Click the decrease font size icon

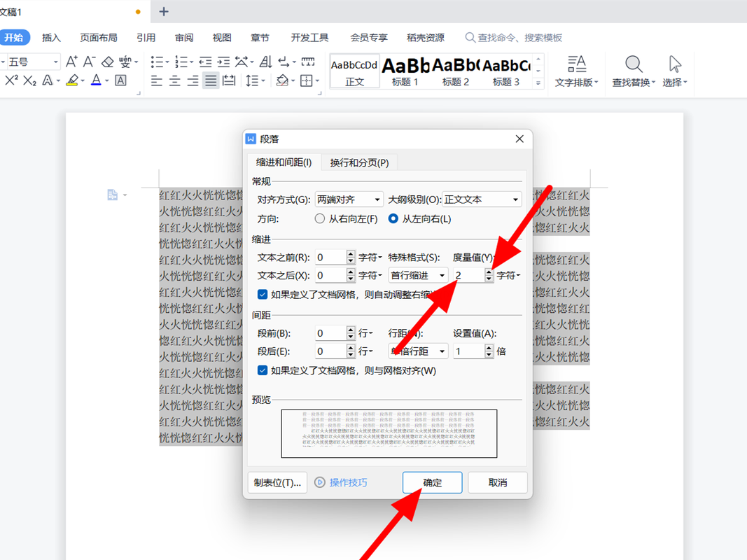89,62
